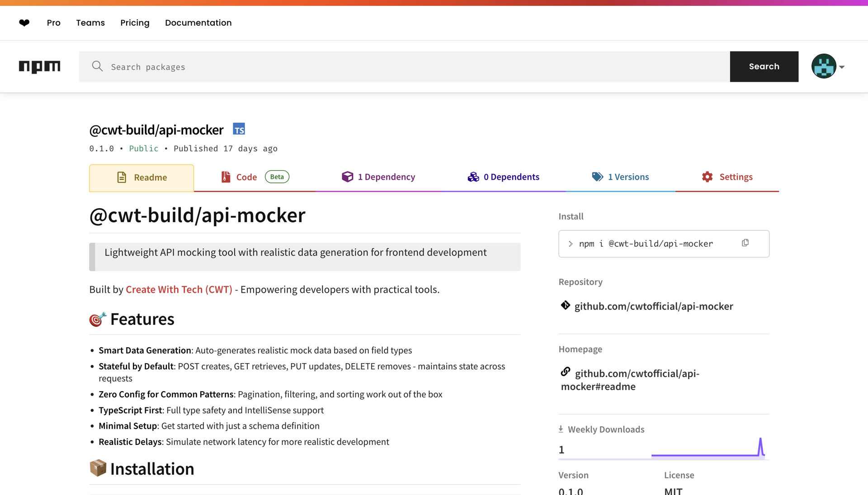
Task: Click the install command prompt chevron
Action: 571,244
